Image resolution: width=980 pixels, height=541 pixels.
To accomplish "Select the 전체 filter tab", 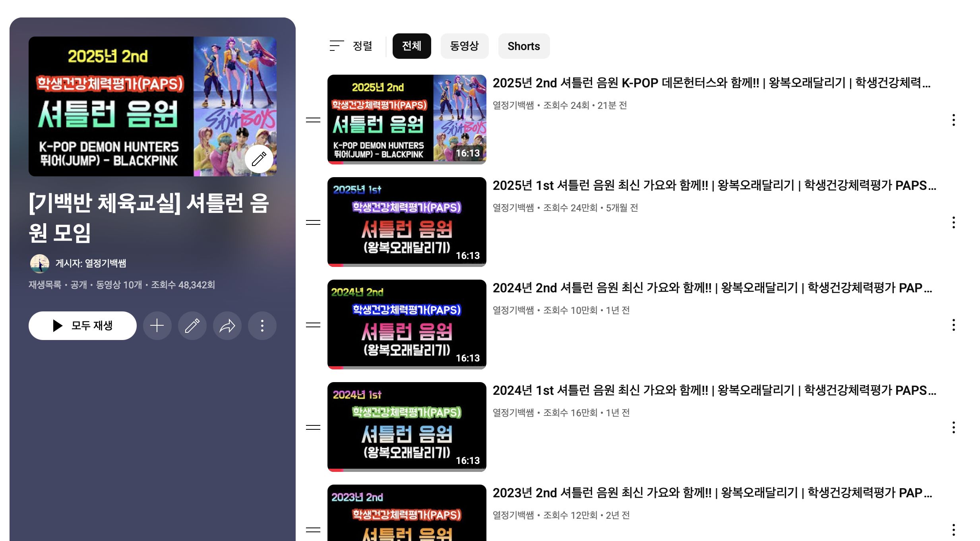I will 411,46.
